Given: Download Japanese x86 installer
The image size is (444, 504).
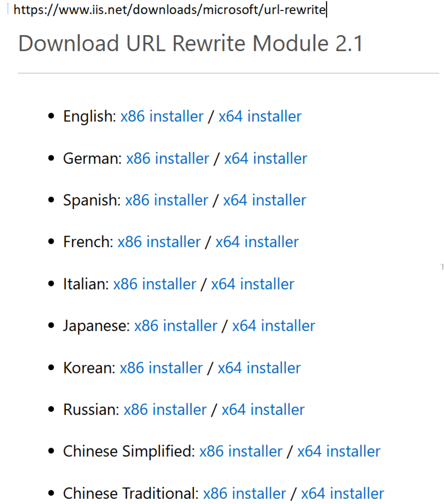Looking at the screenshot, I should pyautogui.click(x=176, y=326).
